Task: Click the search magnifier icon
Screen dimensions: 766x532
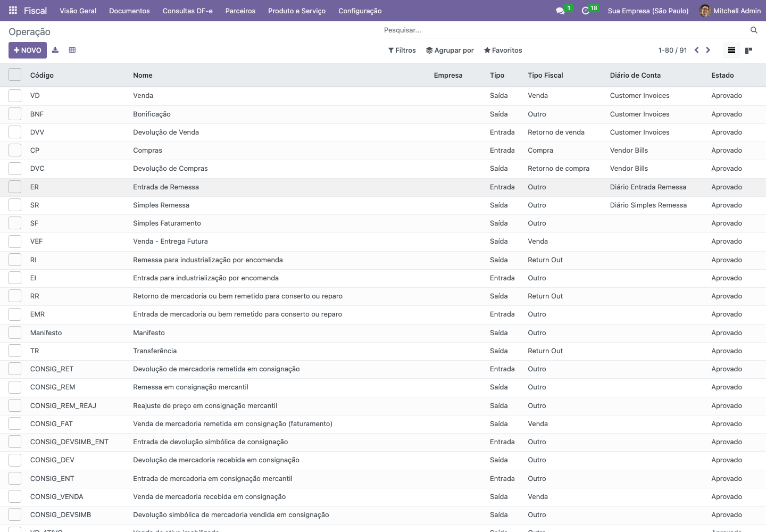Action: [x=754, y=30]
